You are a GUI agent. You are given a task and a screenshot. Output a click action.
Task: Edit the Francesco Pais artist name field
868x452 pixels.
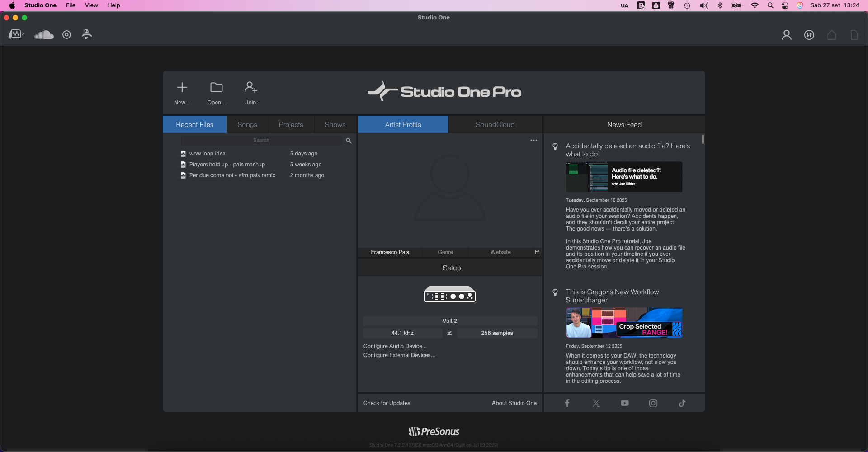pyautogui.click(x=390, y=252)
